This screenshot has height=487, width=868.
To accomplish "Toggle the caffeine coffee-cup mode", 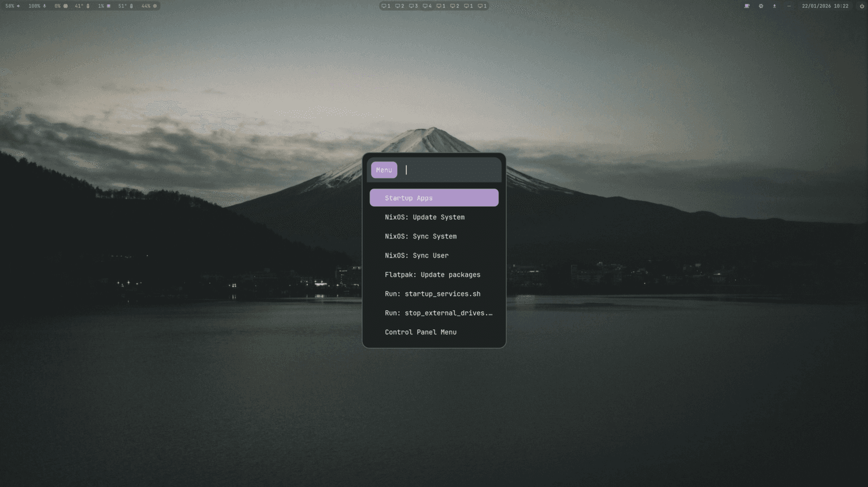I will 747,6.
